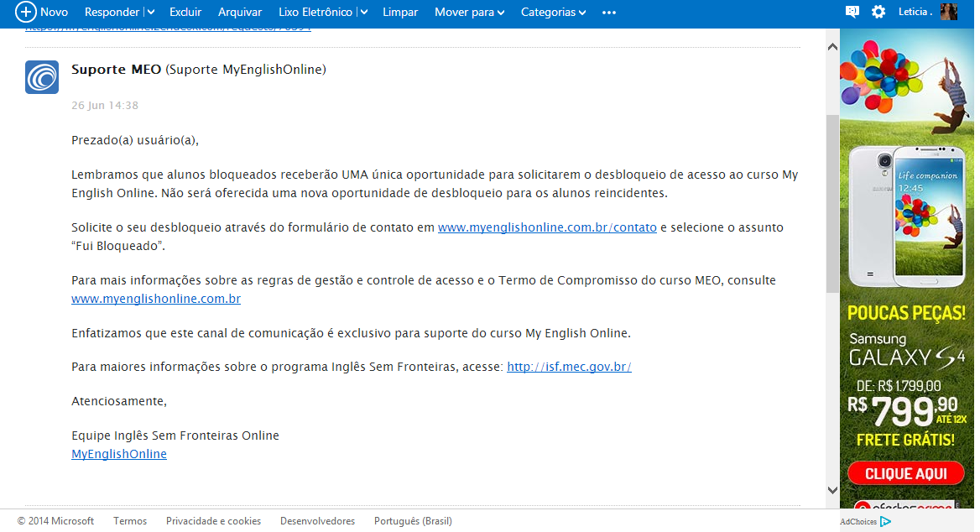Screen dimensions: 980x532
Task: Click Leticia's profile picture
Action: 948,12
